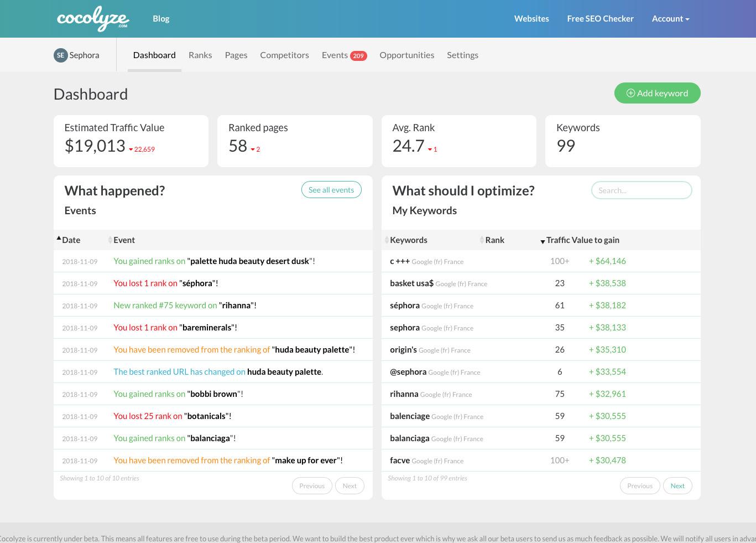Click See all events button

(x=331, y=190)
